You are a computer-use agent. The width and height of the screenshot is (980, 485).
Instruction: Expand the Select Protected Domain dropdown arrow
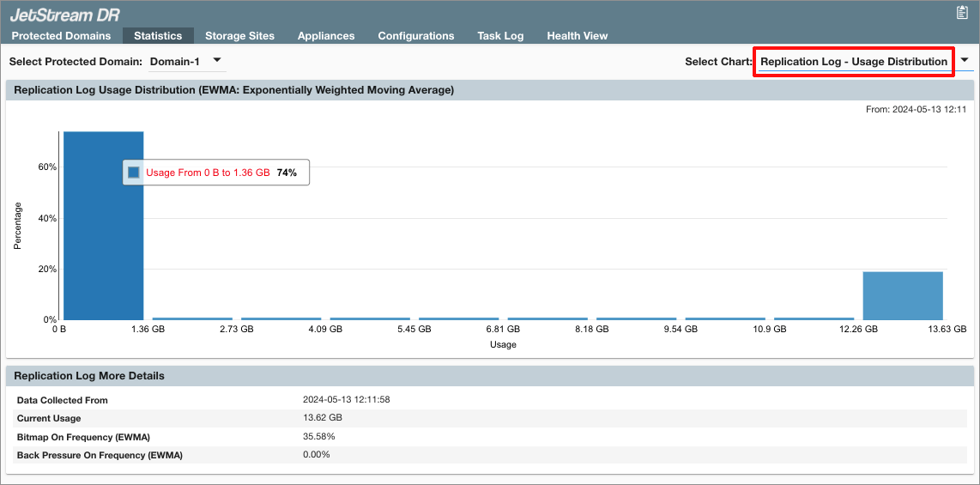pyautogui.click(x=217, y=60)
